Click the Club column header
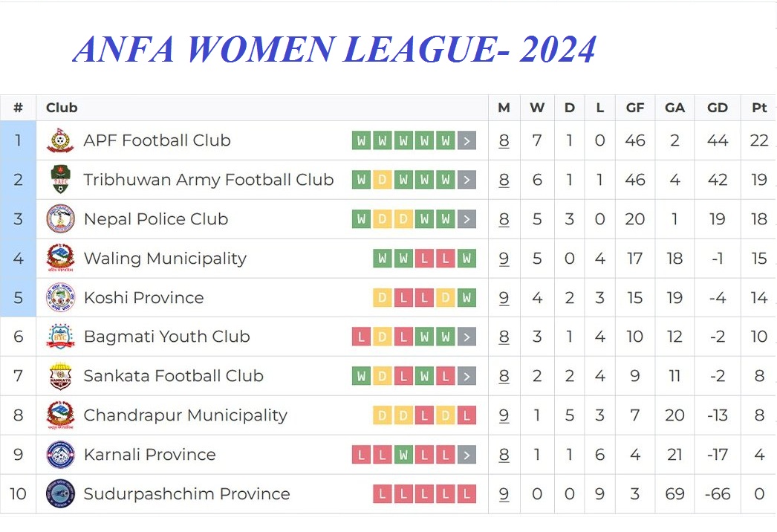The width and height of the screenshot is (777, 532). (x=62, y=108)
